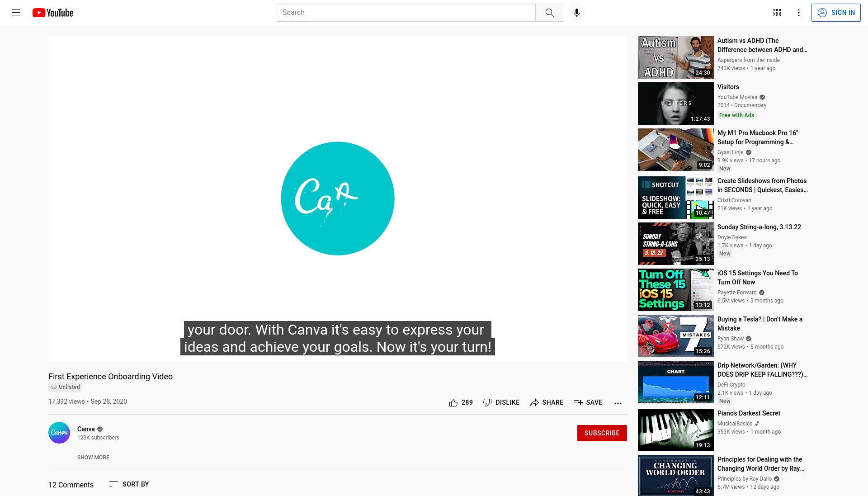Viewport: 868px width, 496px height.
Task: Open Autism vs ADHD video thumbnail
Action: 675,57
